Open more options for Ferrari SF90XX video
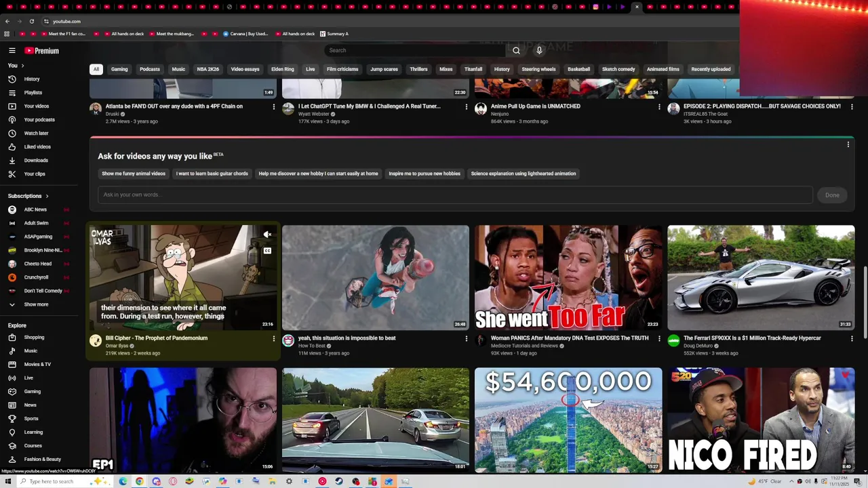The width and height of the screenshot is (868, 488). click(x=852, y=338)
